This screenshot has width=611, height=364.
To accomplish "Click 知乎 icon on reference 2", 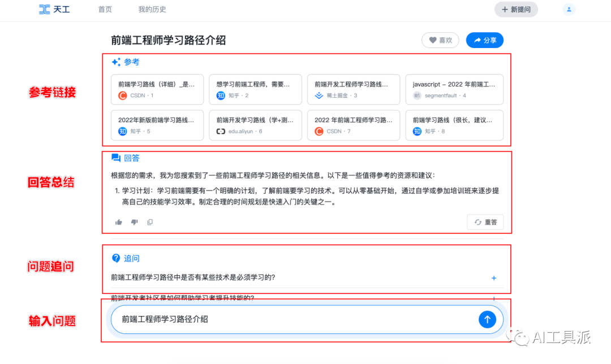I will tap(221, 96).
